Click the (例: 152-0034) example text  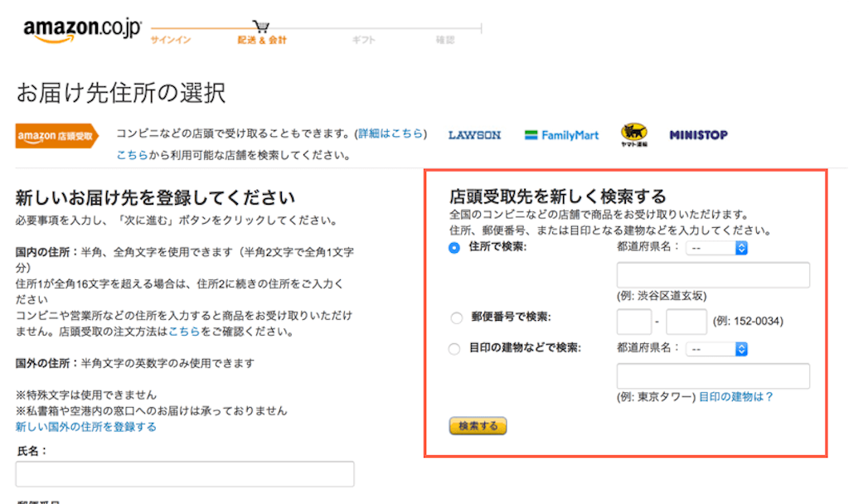[748, 321]
